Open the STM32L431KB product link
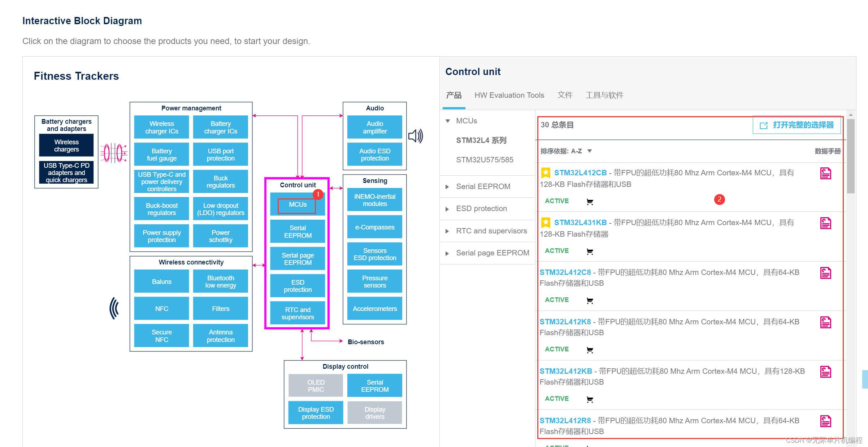Screen dimensions: 868x447 pos(580,223)
